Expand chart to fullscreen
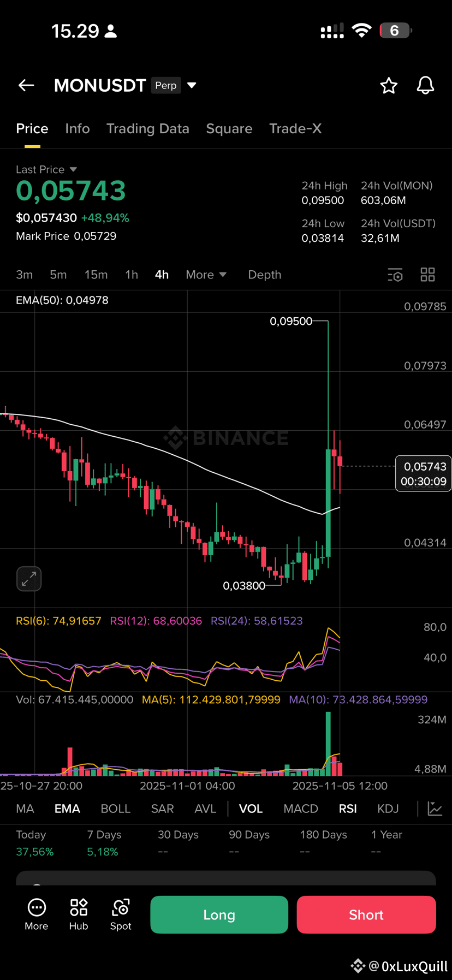 (x=29, y=579)
